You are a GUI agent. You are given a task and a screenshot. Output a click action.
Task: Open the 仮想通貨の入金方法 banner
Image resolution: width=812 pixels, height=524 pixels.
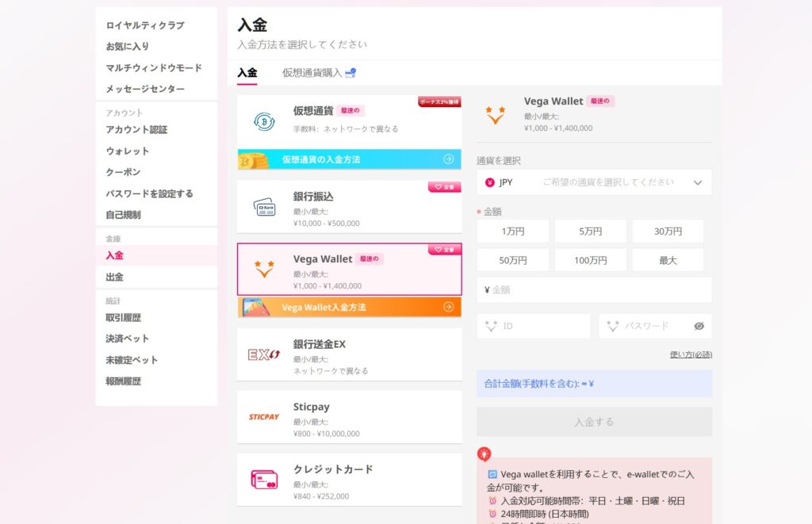pyautogui.click(x=350, y=159)
